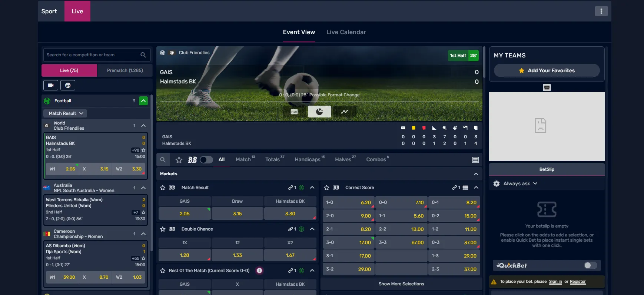Switch to the Live Calendar tab

pyautogui.click(x=346, y=32)
